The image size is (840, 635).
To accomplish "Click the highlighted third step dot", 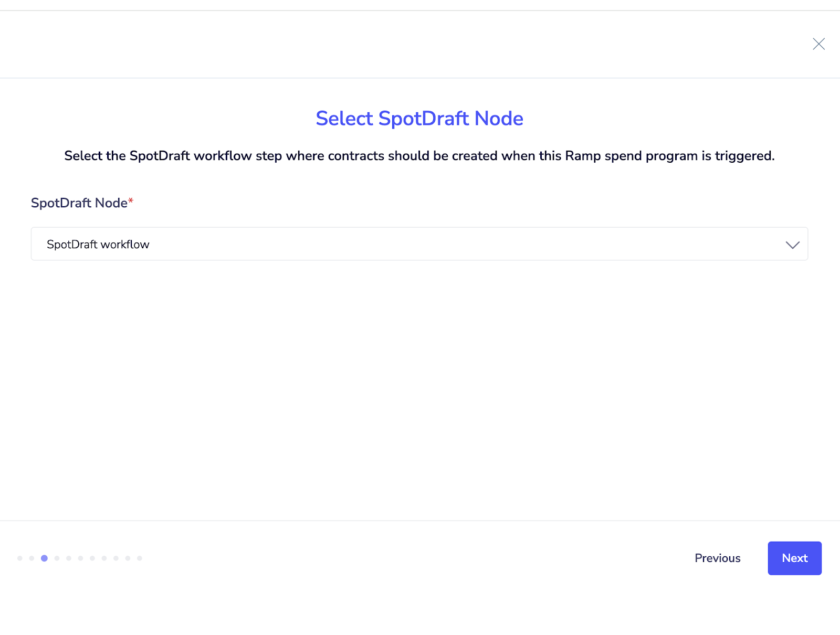I will pyautogui.click(x=44, y=558).
